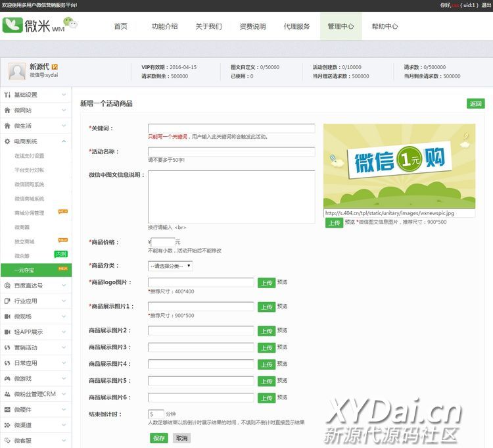Select 微信商城系统 in the sidebar submenu
The image size is (493, 448).
click(30, 199)
